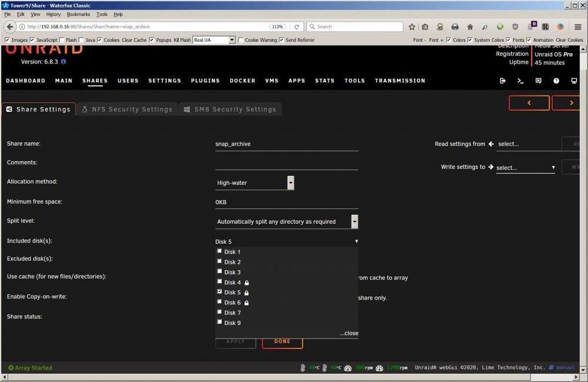This screenshot has height=382, width=588.
Task: Open the Split level dropdown
Action: click(287, 221)
